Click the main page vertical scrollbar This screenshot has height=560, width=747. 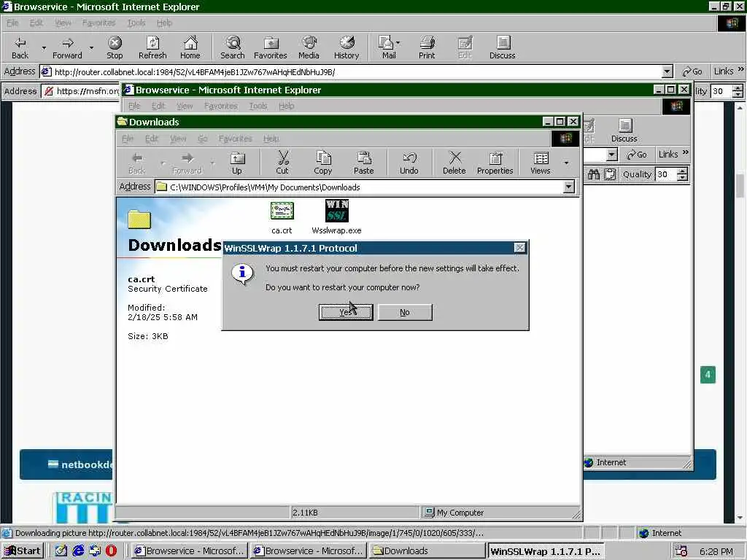740,313
